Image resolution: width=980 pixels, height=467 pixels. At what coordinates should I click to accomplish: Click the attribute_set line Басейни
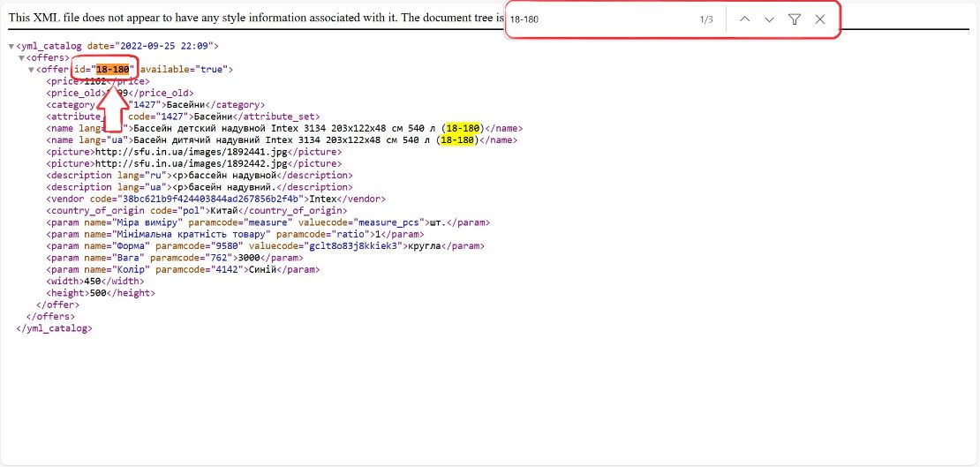pyautogui.click(x=183, y=117)
